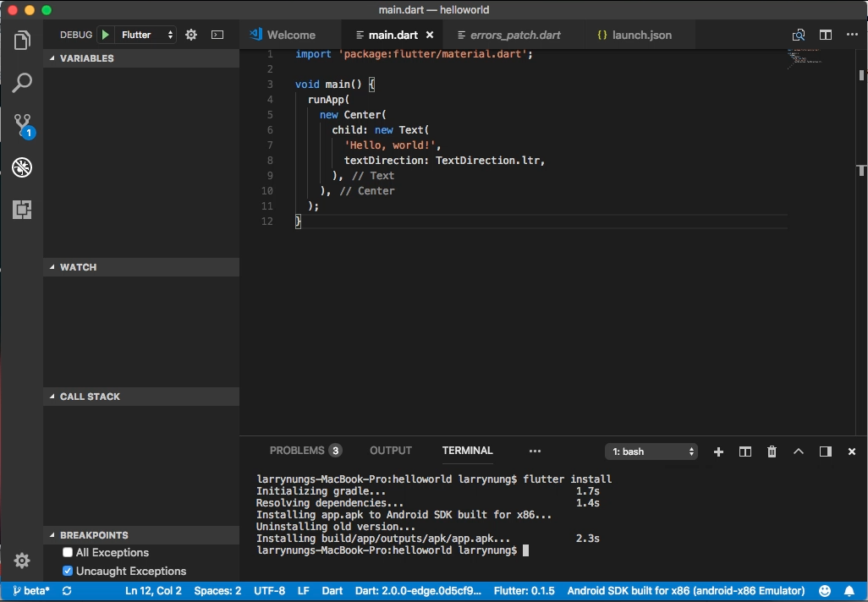868x602 pixels.
Task: Click Dart SDK version in status bar
Action: click(418, 591)
